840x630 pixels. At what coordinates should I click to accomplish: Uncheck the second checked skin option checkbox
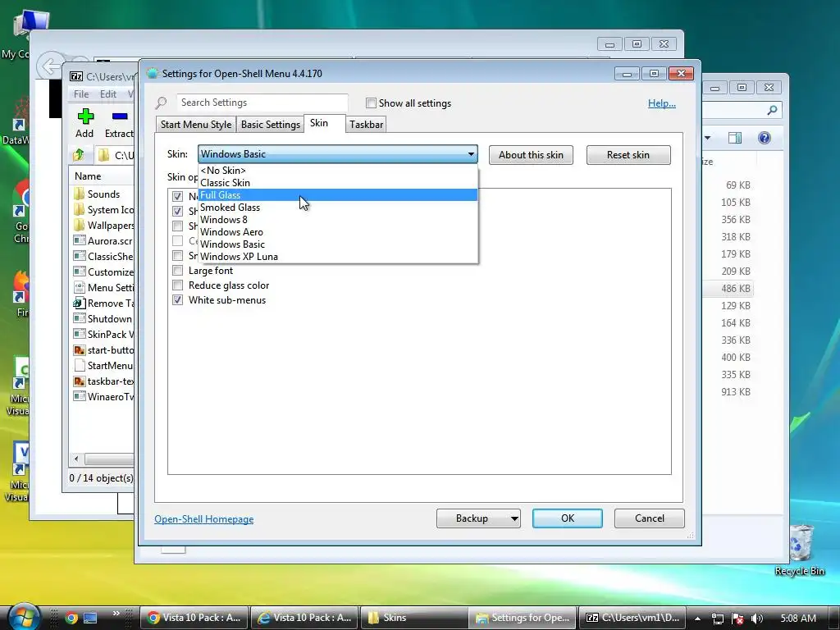(x=177, y=211)
